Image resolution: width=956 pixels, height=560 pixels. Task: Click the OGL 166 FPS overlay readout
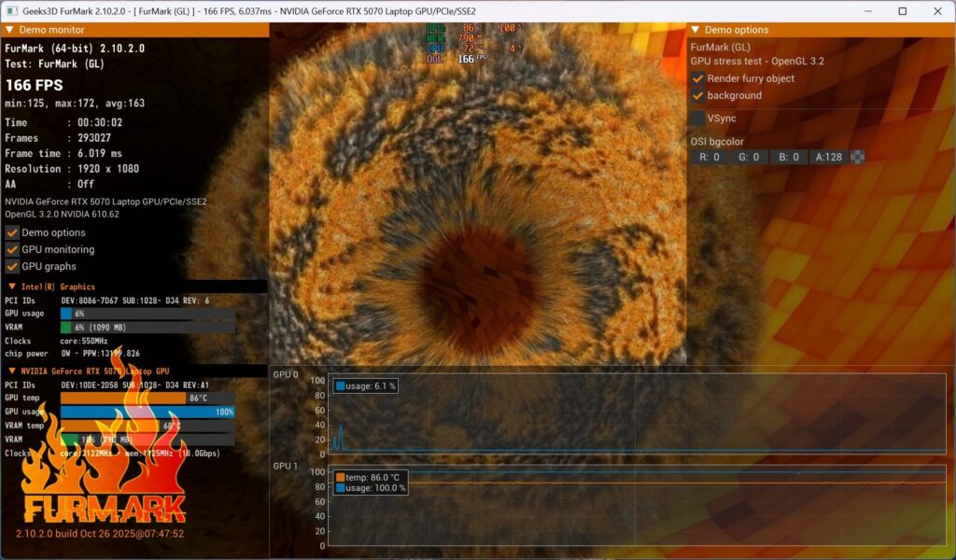456,59
